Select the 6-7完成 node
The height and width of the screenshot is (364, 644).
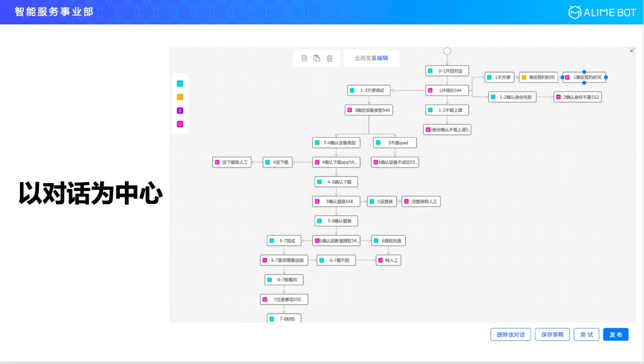tap(284, 241)
